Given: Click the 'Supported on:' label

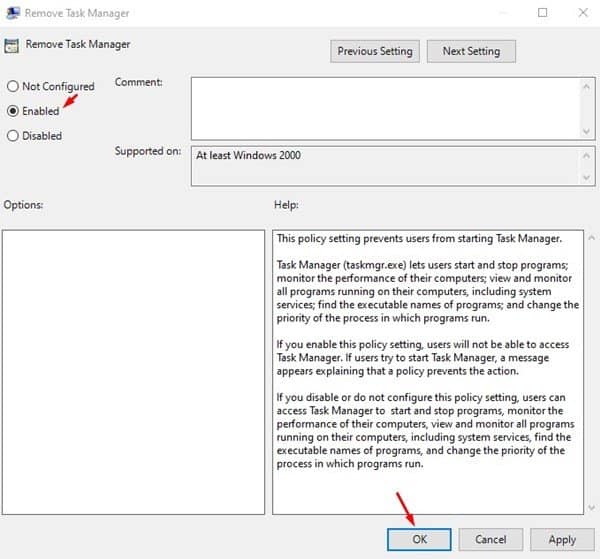Looking at the screenshot, I should pyautogui.click(x=148, y=151).
